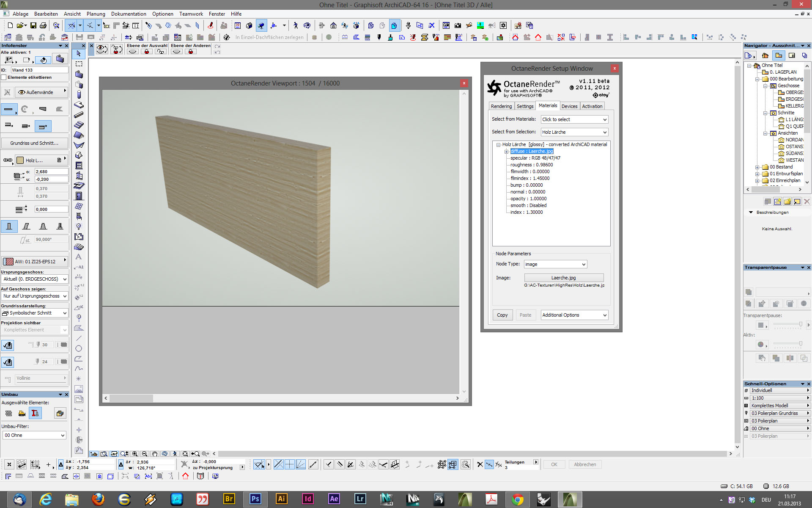Toggle Außenwände layer eye icon

click(x=22, y=92)
